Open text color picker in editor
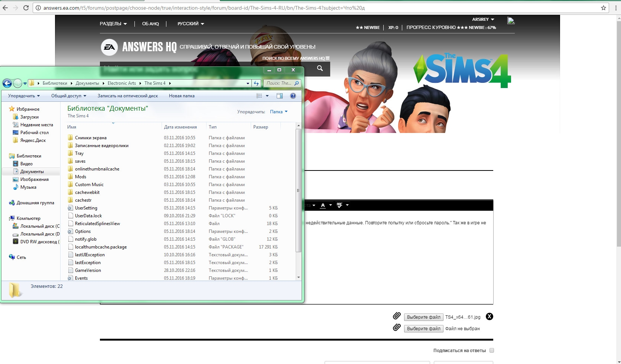This screenshot has width=621, height=364. 323,205
